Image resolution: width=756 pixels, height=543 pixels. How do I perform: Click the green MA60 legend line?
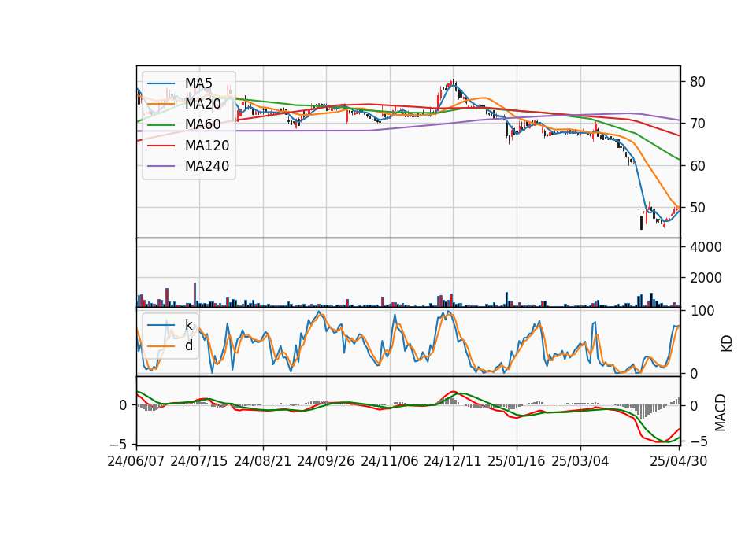tap(161, 125)
